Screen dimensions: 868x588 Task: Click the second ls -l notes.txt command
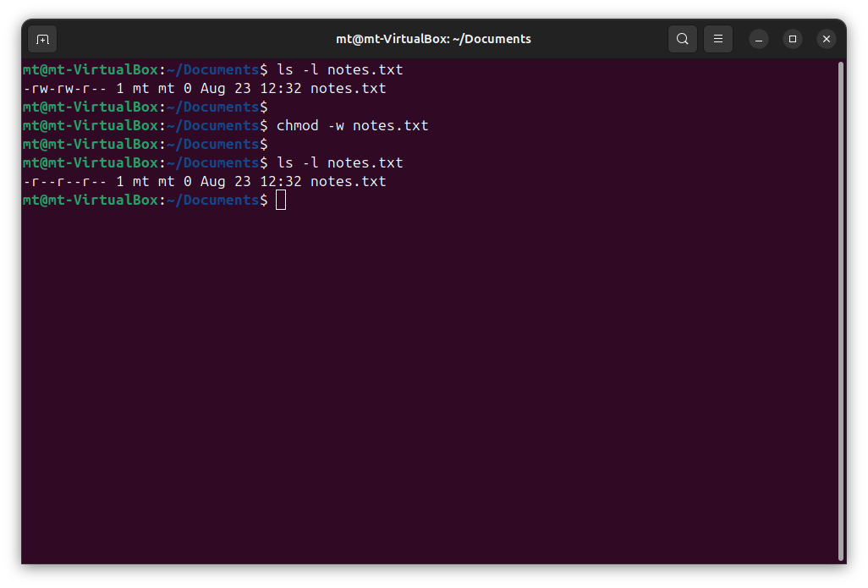[339, 162]
